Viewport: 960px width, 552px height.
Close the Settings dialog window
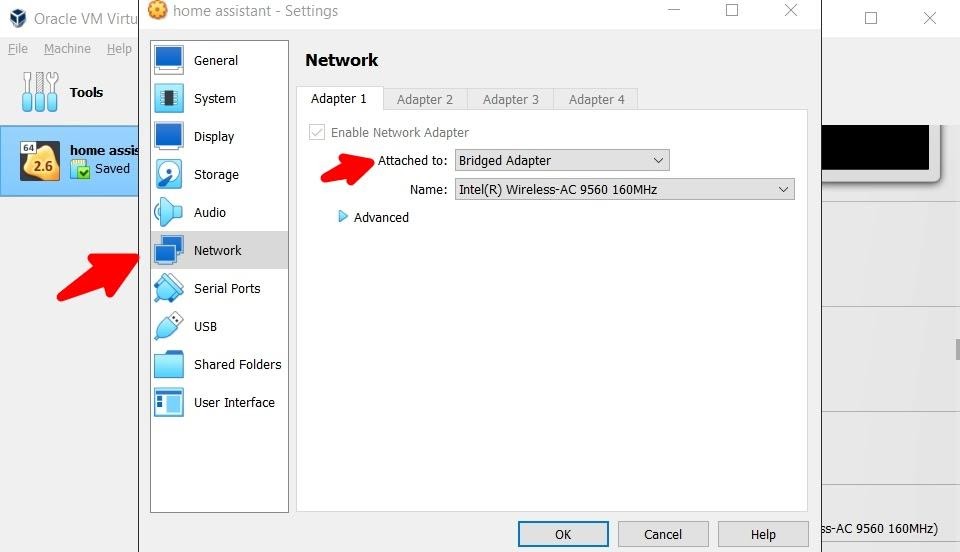click(x=791, y=10)
